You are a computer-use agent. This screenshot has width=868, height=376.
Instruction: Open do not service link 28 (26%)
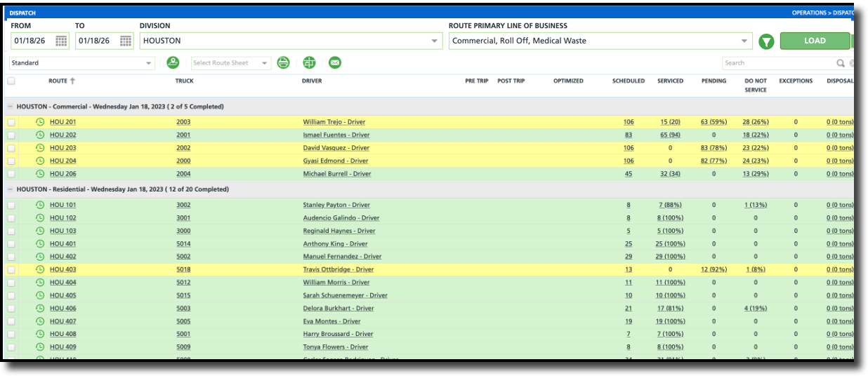click(756, 122)
